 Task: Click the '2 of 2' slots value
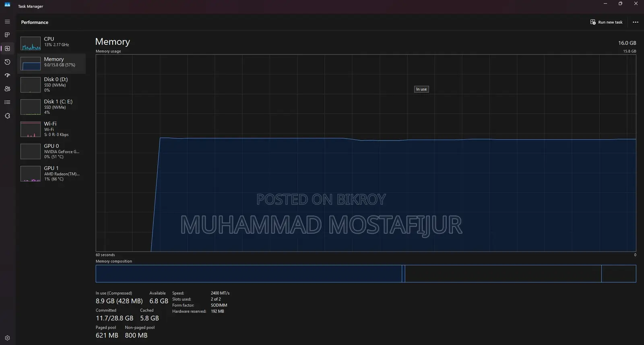point(216,299)
